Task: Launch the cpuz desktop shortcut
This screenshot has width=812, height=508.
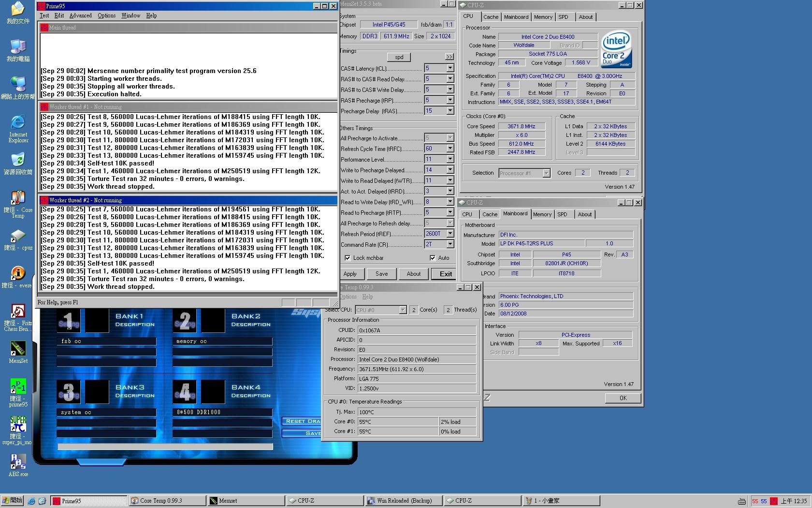Action: point(18,239)
